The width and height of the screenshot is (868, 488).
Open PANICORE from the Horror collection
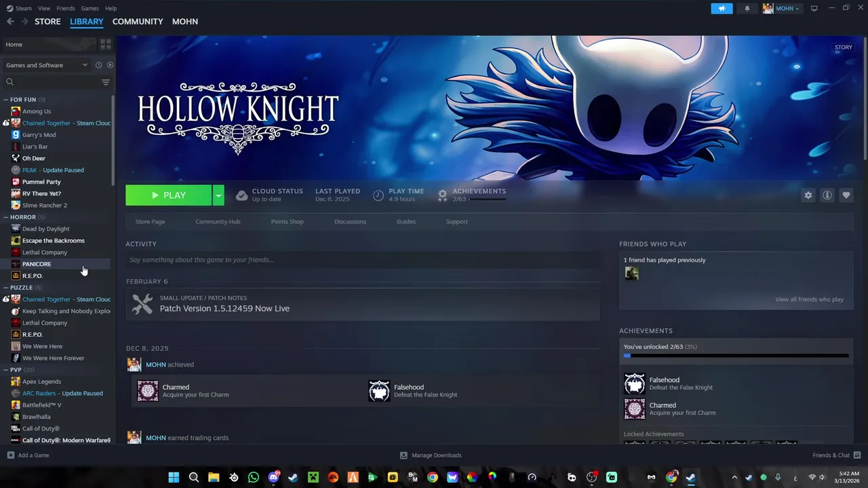click(37, 264)
